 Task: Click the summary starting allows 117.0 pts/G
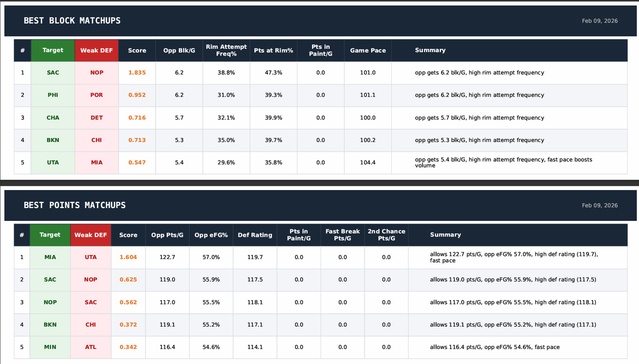(513, 302)
